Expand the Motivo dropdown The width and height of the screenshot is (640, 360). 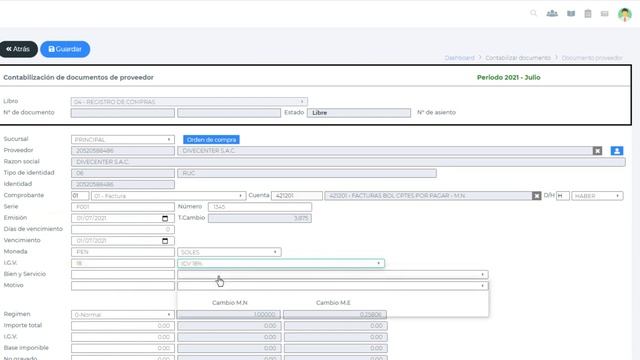click(x=333, y=286)
